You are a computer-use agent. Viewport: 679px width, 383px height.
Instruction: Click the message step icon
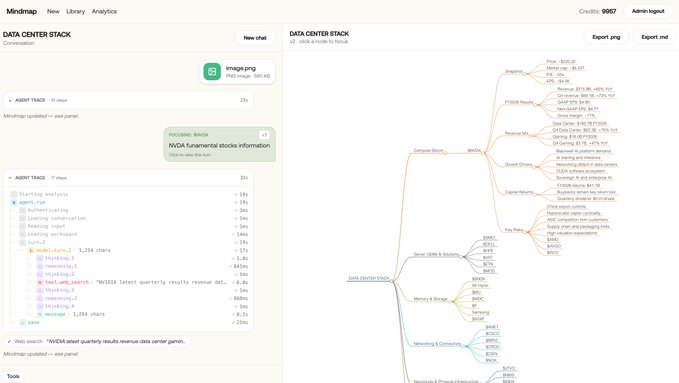tap(40, 314)
